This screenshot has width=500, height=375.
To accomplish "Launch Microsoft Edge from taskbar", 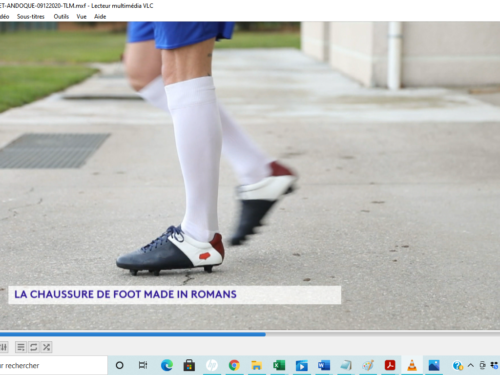I will click(167, 365).
